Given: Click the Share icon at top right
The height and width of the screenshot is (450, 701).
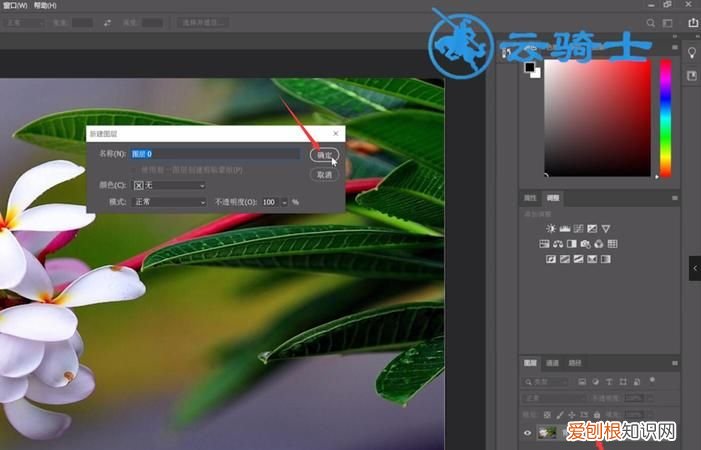Looking at the screenshot, I should (x=693, y=22).
